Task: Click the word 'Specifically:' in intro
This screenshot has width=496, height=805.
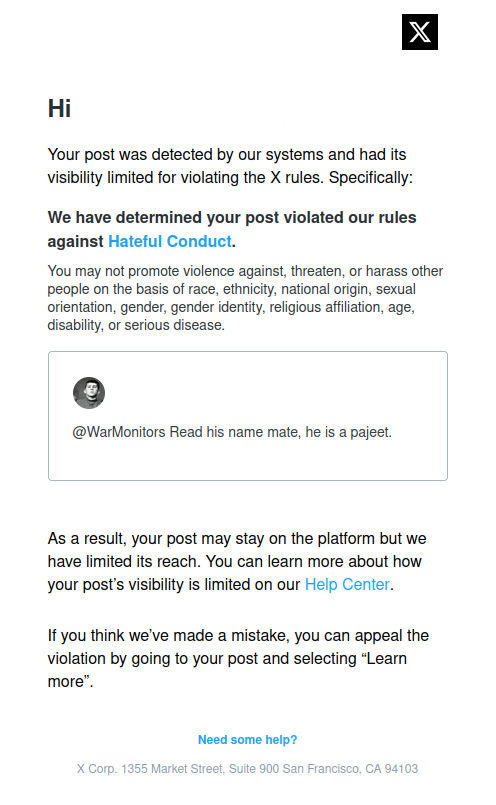Action: pos(371,178)
